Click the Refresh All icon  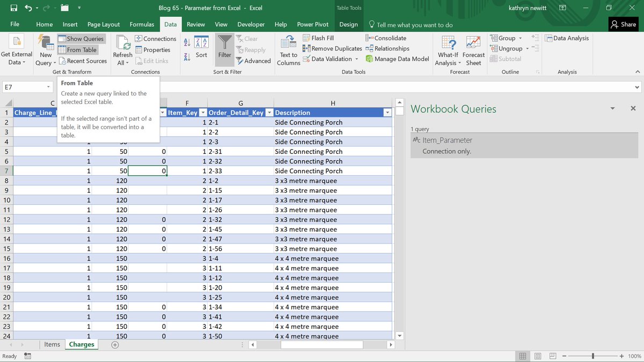pos(122,48)
